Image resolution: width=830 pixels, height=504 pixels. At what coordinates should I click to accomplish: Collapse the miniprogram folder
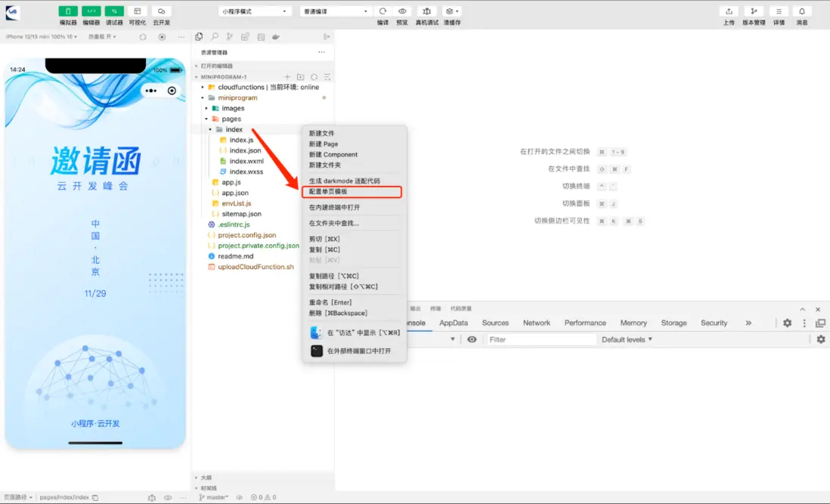pos(203,97)
